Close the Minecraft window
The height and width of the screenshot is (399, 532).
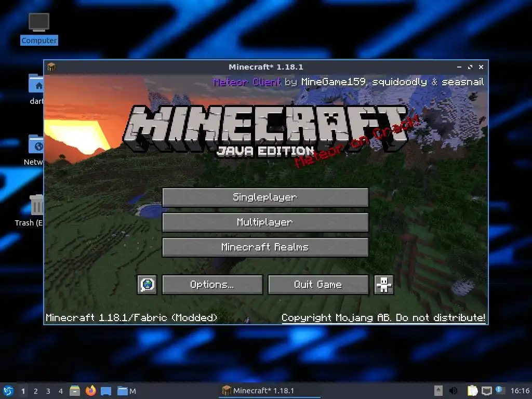coord(481,67)
